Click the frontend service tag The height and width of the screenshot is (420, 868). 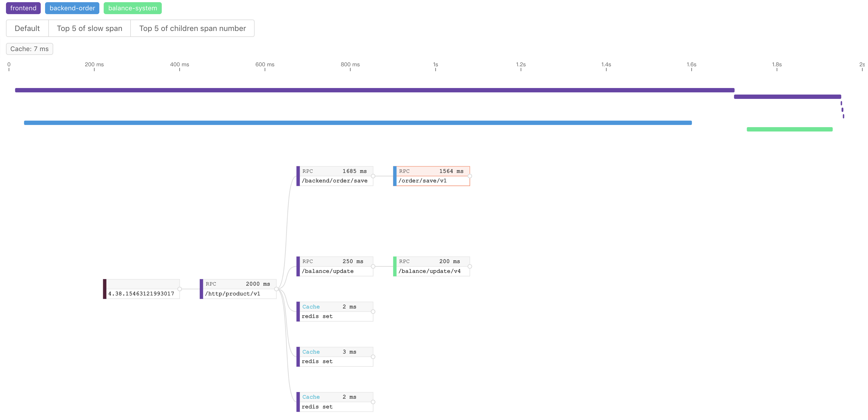coord(23,7)
